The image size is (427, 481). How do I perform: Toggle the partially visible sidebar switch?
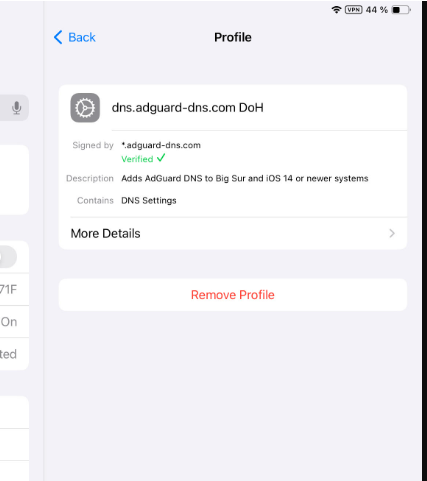click(x=8, y=257)
